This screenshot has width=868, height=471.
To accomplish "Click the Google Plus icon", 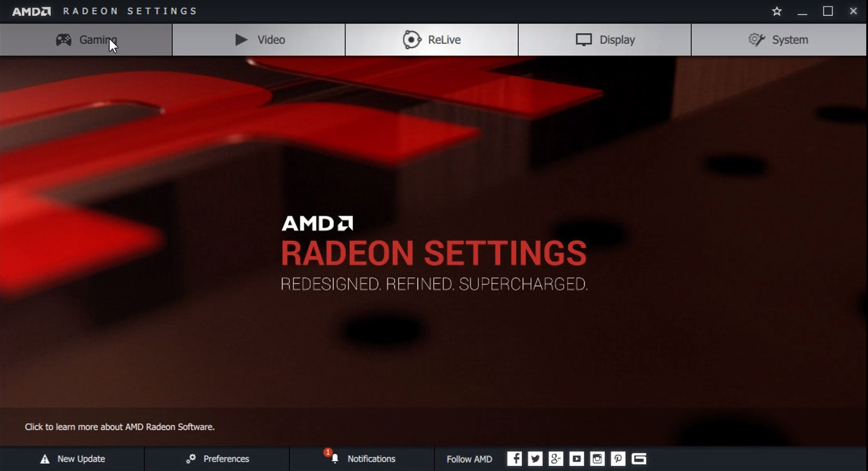I will click(556, 459).
